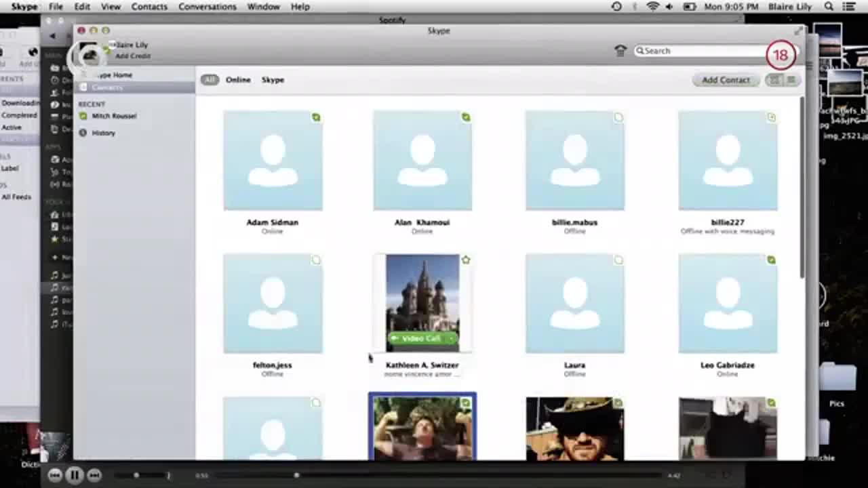
Task: Switch contacts to grid view
Action: 774,80
